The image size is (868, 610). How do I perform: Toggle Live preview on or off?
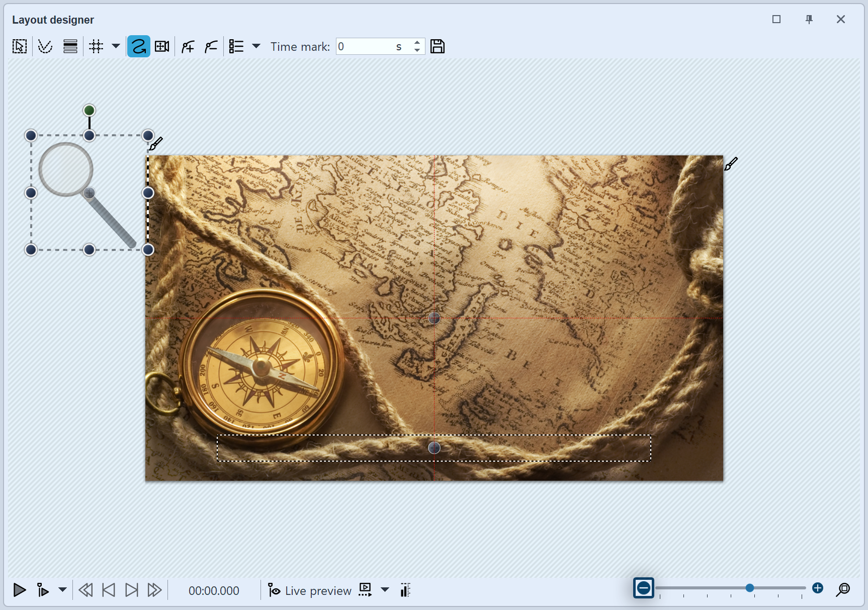[310, 590]
